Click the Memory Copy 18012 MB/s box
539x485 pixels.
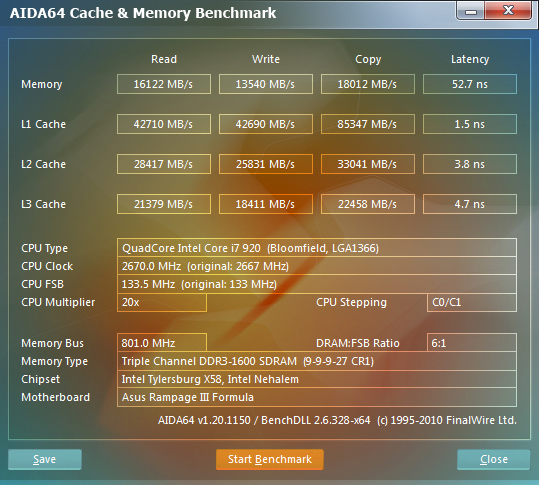(368, 84)
